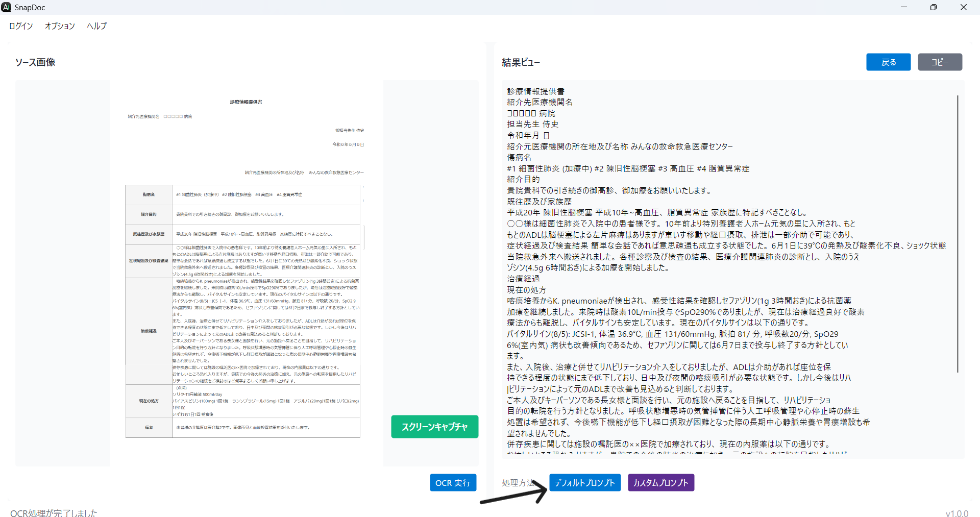Restore down the SnapDoc window

click(933, 7)
